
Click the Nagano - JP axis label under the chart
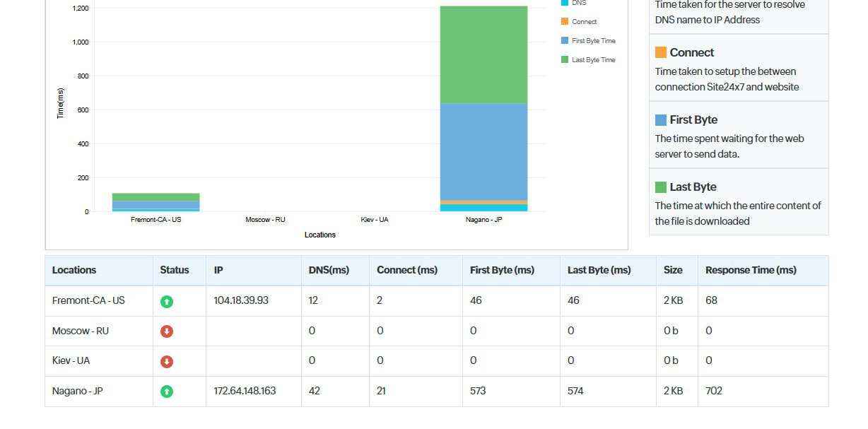483,220
